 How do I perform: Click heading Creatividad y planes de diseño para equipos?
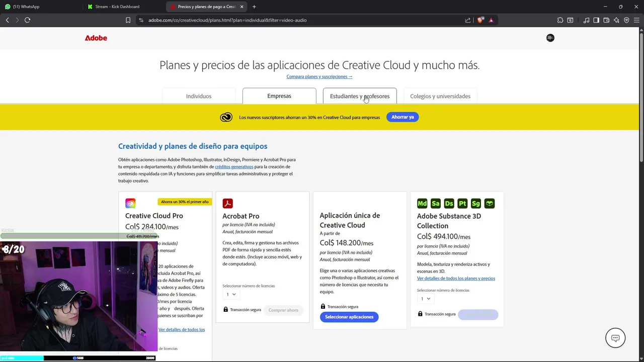point(193,146)
